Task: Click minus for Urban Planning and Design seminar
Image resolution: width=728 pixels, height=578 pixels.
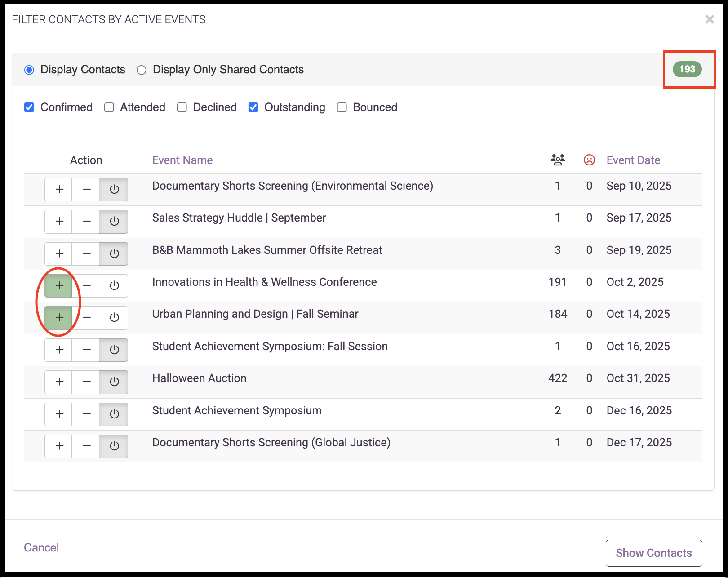Action: pyautogui.click(x=86, y=317)
